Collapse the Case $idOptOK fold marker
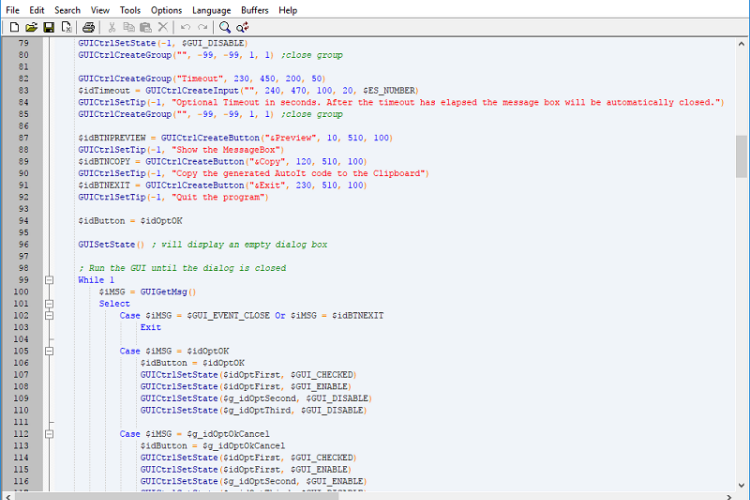Screen dimensions: 750x500 point(49,351)
